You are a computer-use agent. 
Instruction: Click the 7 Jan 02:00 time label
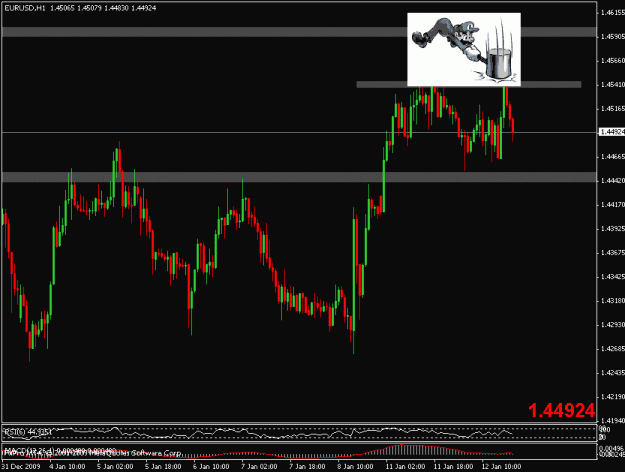point(259,466)
